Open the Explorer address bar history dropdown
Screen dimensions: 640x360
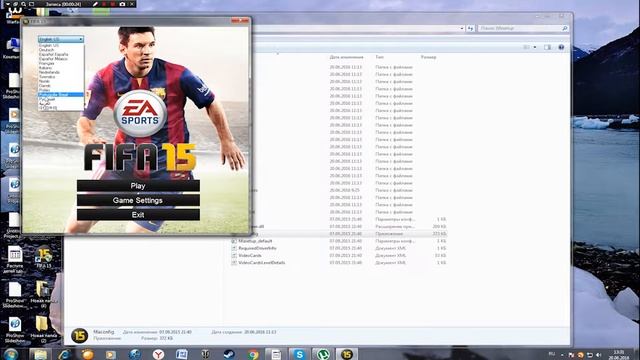(462, 28)
